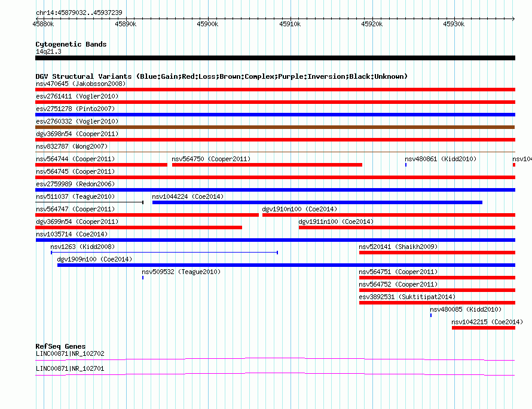The image size is (532, 409).
Task: Click the nsv564747 (Cooper2011) red bar
Action: [147, 215]
